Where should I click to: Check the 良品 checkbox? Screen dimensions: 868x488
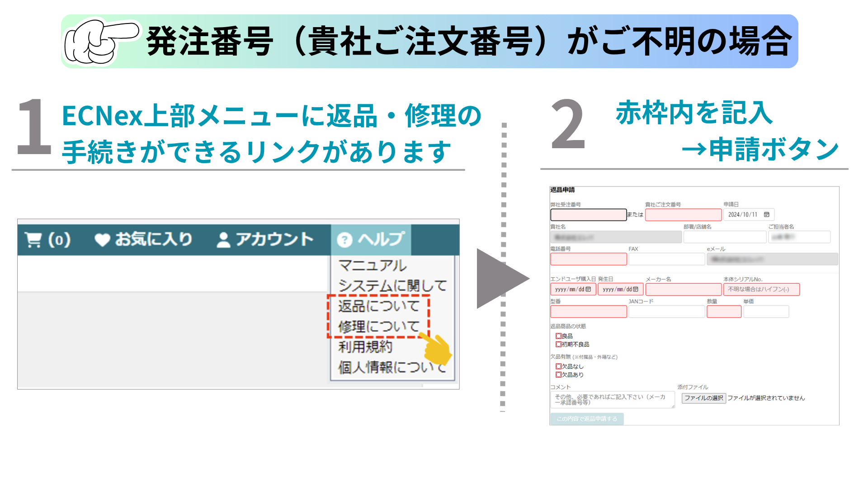[558, 336]
